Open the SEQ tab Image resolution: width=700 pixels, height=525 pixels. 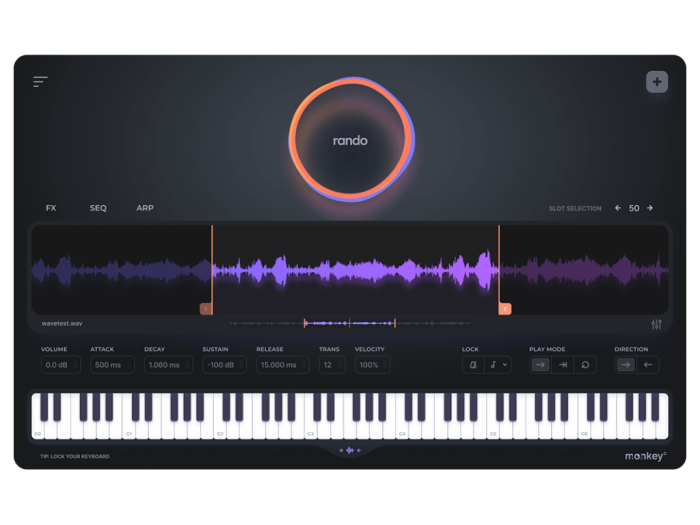click(98, 208)
